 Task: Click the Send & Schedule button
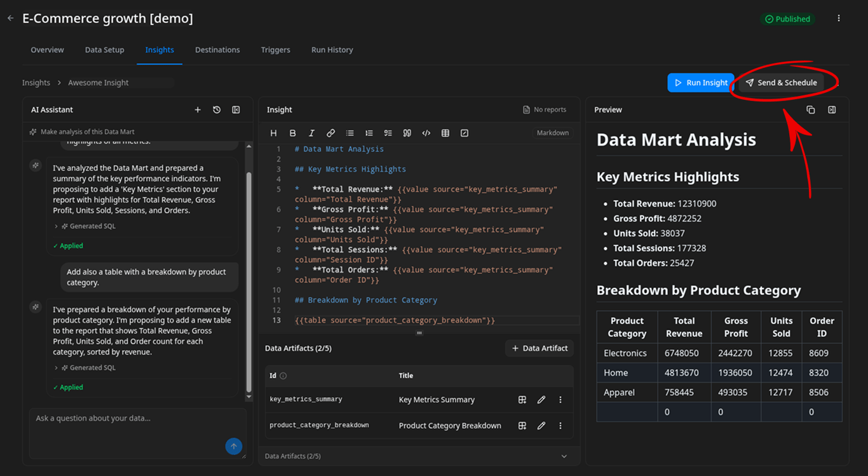pyautogui.click(x=782, y=83)
